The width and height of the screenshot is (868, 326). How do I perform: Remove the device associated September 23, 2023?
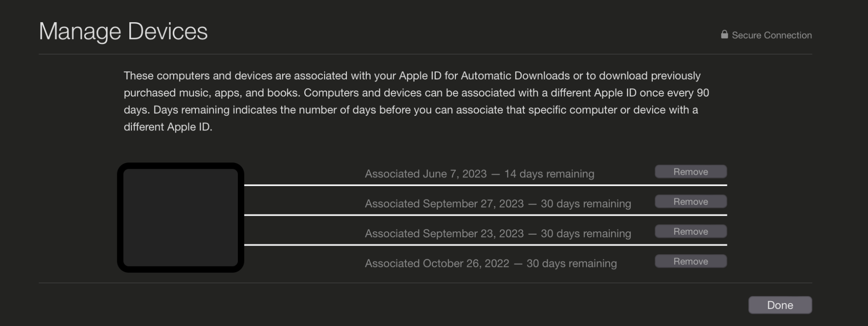click(x=690, y=232)
